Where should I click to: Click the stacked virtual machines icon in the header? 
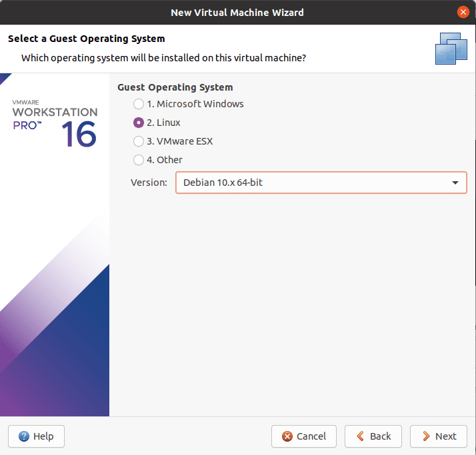[x=451, y=49]
